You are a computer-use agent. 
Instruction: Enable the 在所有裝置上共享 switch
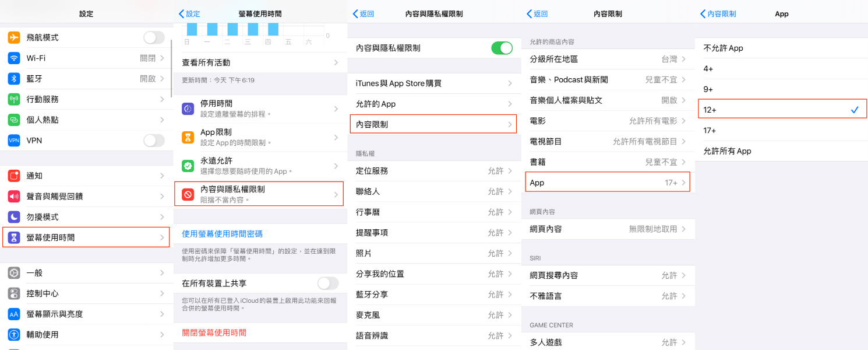[328, 283]
